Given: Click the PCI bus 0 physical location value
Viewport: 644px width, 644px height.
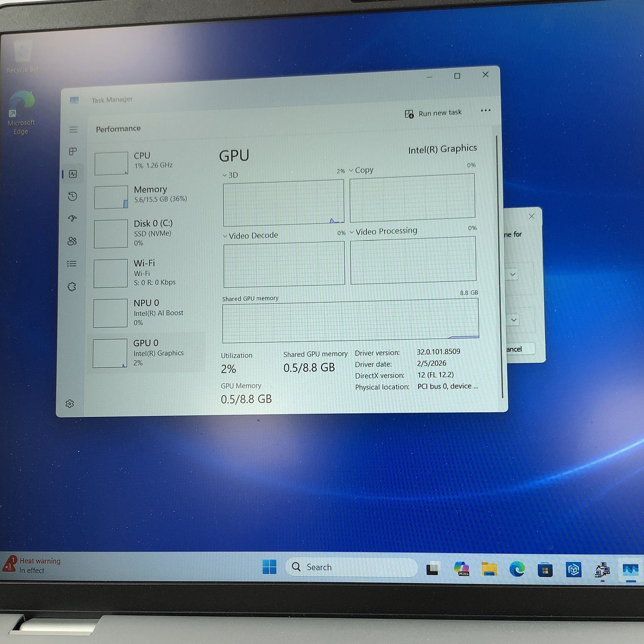Looking at the screenshot, I should pyautogui.click(x=447, y=386).
